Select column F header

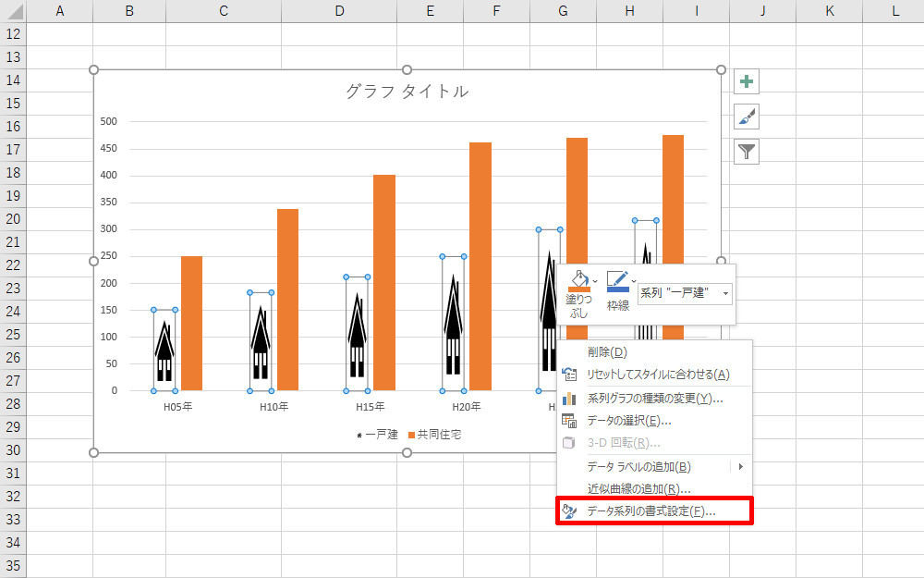point(496,10)
